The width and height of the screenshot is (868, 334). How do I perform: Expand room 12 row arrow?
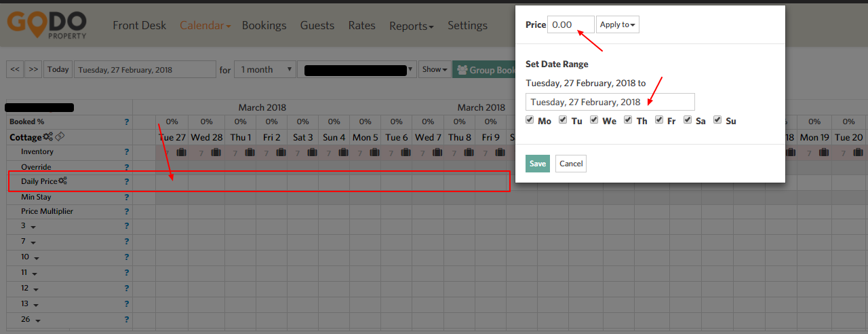pos(37,290)
